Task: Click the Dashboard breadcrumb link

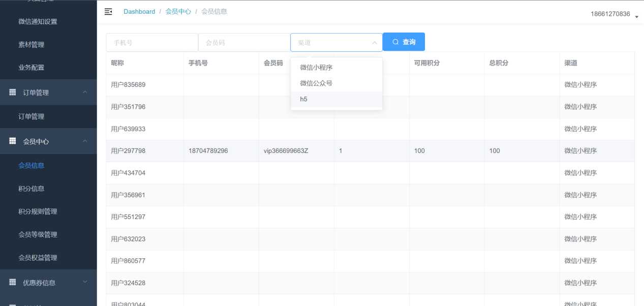Action: click(139, 12)
